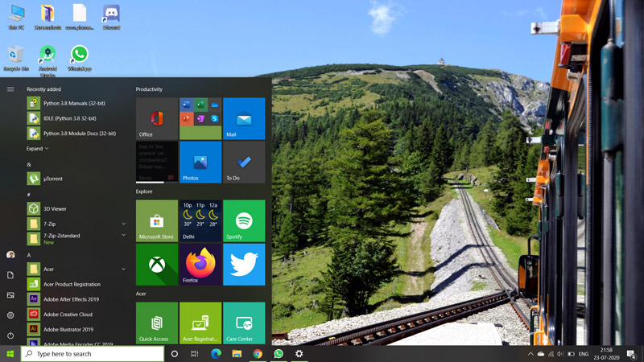Image resolution: width=644 pixels, height=362 pixels.
Task: Open the Microsoft Store tile
Action: (x=157, y=220)
